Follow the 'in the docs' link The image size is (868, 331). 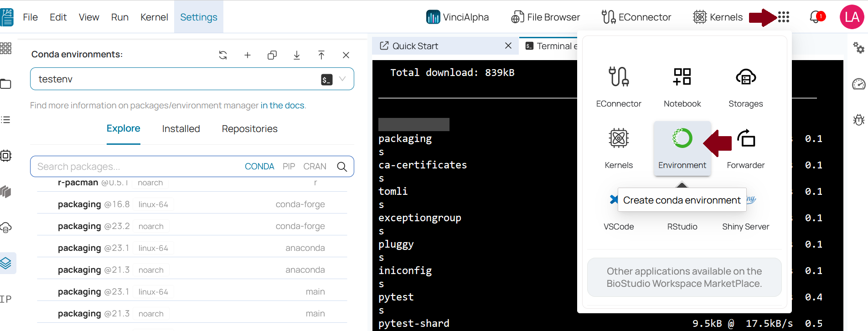point(282,106)
